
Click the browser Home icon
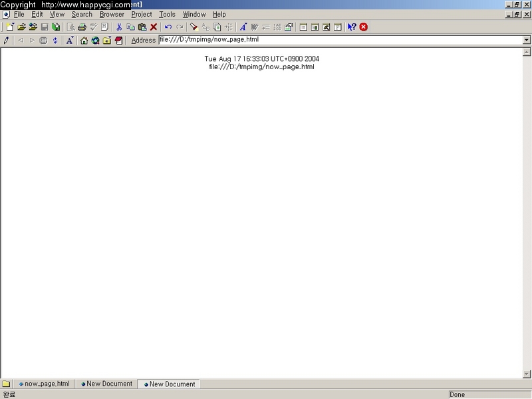pyautogui.click(x=84, y=41)
